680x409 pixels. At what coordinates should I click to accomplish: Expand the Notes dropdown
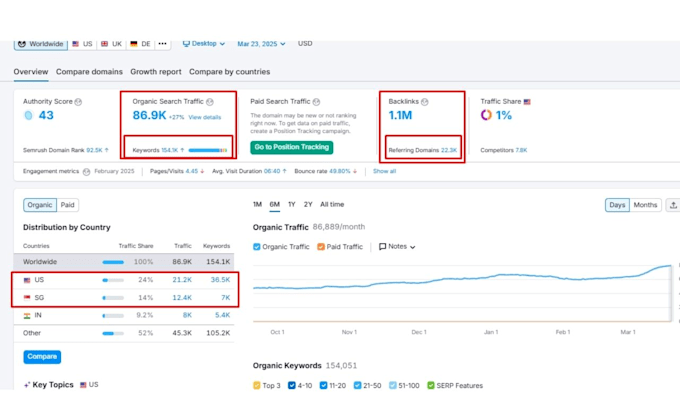pyautogui.click(x=397, y=247)
